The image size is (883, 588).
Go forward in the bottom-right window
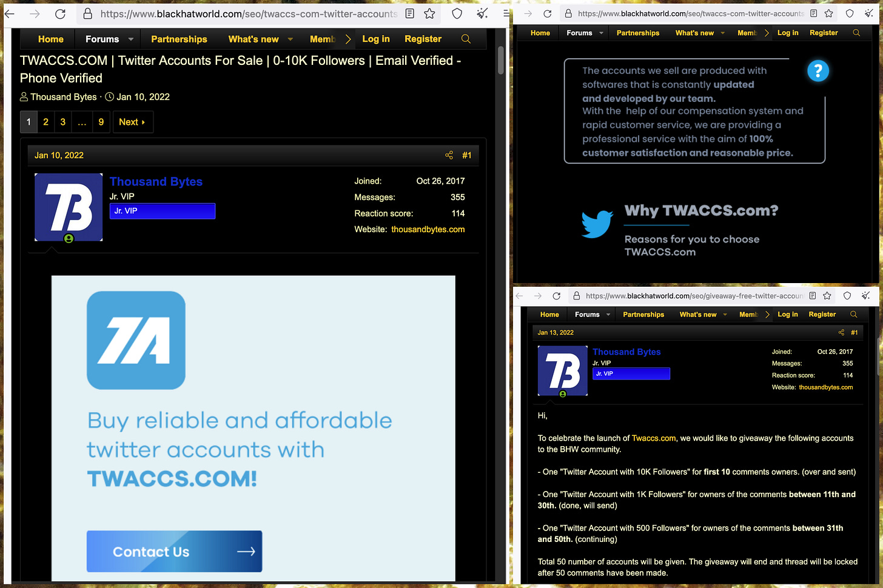click(538, 296)
